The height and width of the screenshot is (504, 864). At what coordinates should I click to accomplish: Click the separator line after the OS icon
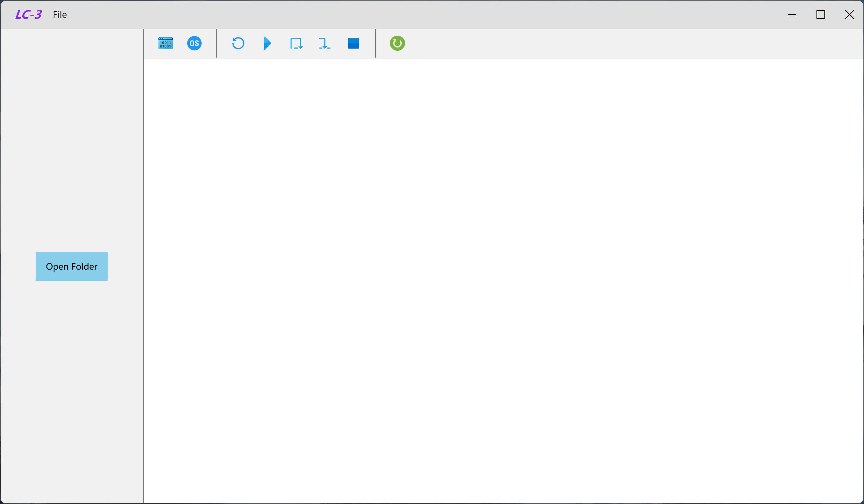tap(216, 43)
